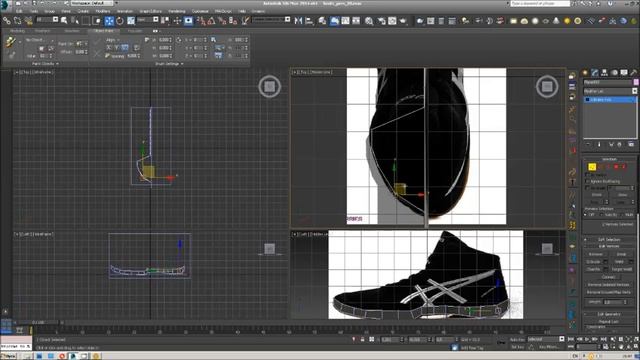Check the By Vertex checkbox
This screenshot has height=360, width=640.
[588, 175]
